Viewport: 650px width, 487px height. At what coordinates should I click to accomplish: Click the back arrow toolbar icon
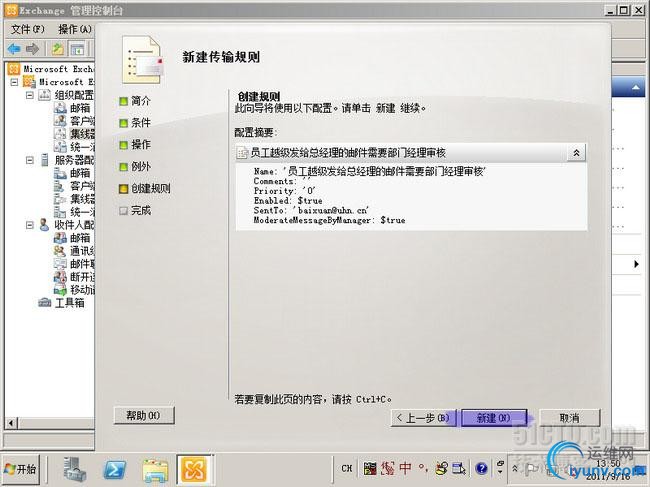pos(14,49)
